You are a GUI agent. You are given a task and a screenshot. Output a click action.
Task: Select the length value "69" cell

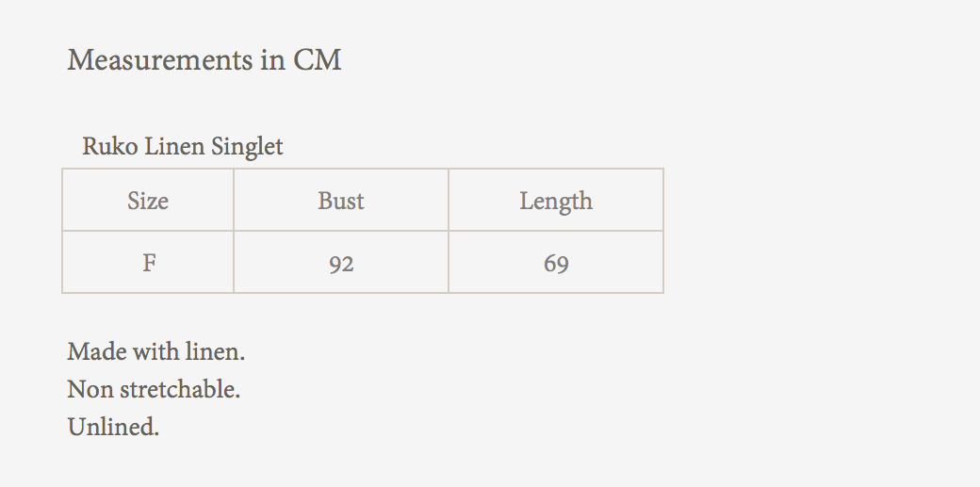(x=556, y=264)
